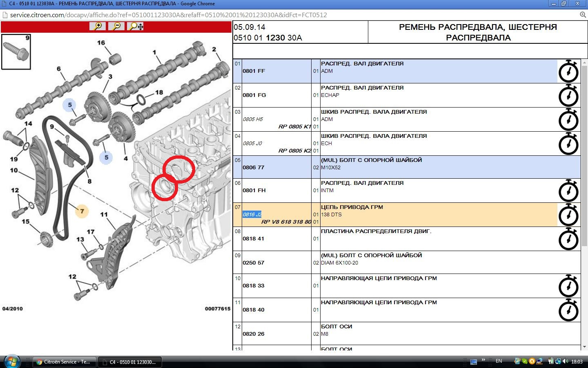
Task: Click the scroll-up arrow of the parts list
Action: coord(584,63)
